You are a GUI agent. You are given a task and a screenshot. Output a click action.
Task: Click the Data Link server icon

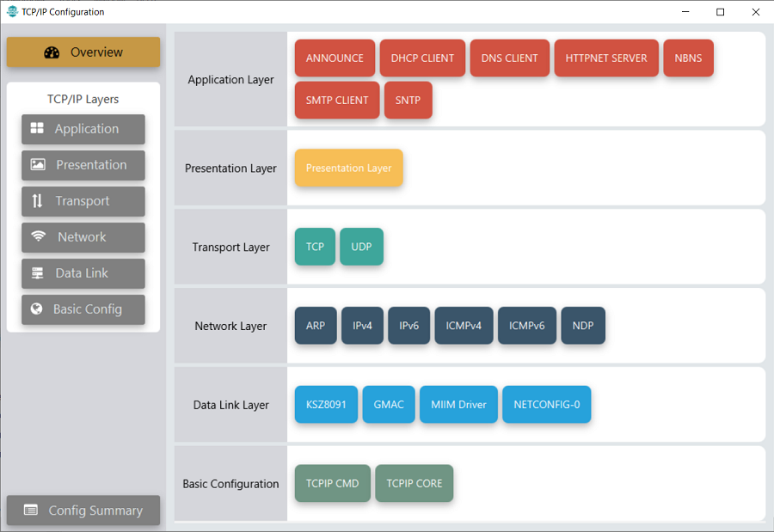pyautogui.click(x=37, y=273)
